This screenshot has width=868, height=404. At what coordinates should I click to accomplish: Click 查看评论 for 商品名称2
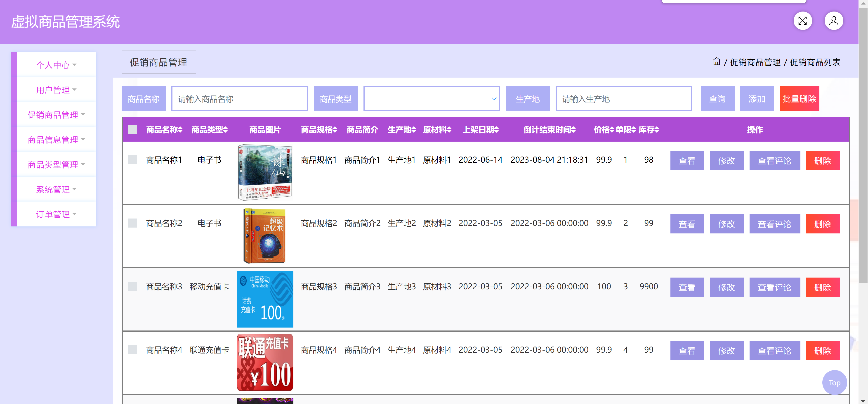pos(775,223)
